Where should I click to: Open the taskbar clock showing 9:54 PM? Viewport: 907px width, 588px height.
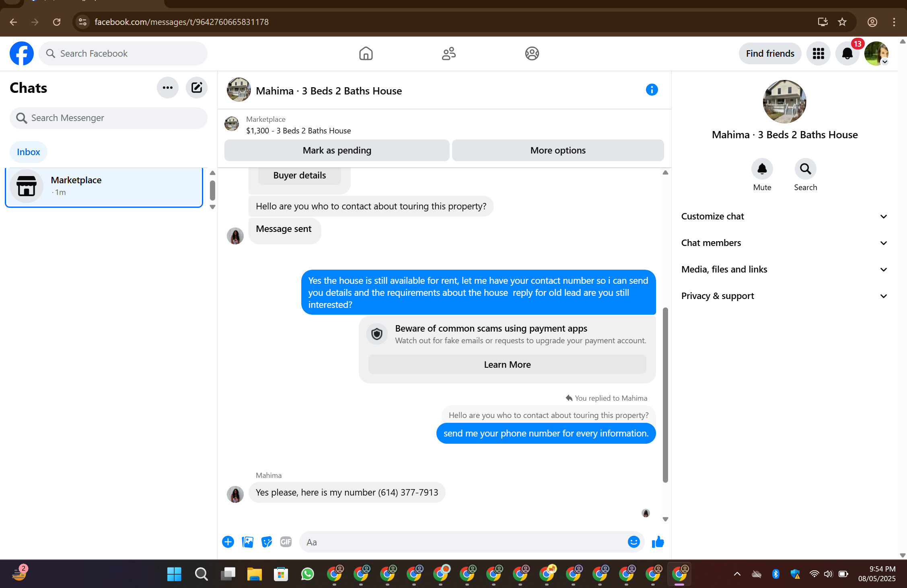[x=876, y=574]
